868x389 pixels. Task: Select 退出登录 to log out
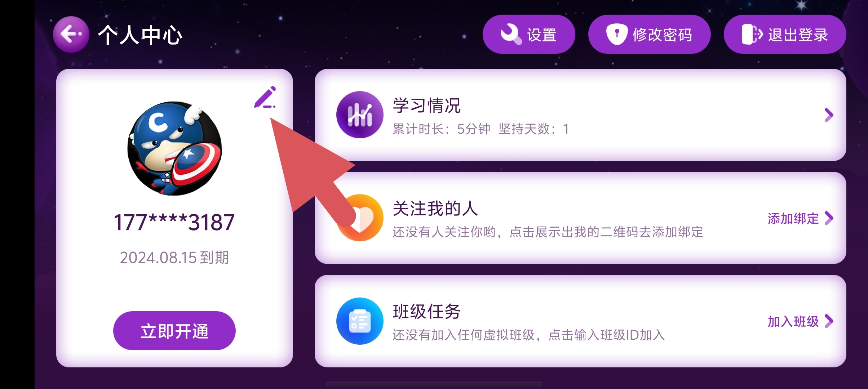785,34
